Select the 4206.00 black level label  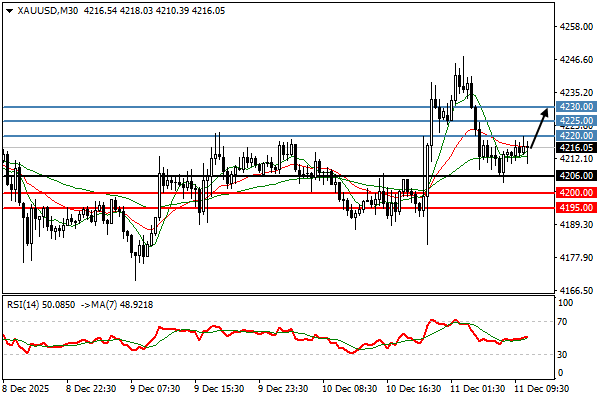[576, 175]
